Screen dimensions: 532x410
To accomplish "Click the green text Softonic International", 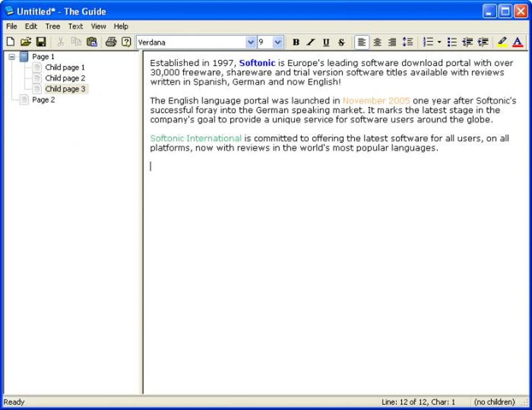I will click(196, 138).
